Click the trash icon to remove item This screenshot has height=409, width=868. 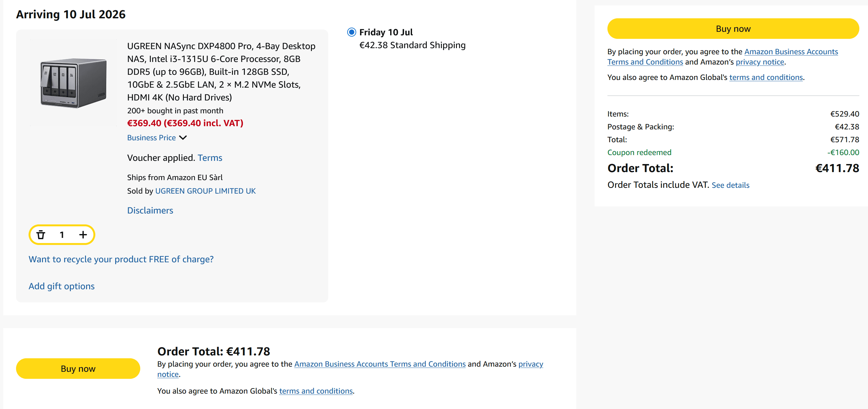[x=41, y=235]
